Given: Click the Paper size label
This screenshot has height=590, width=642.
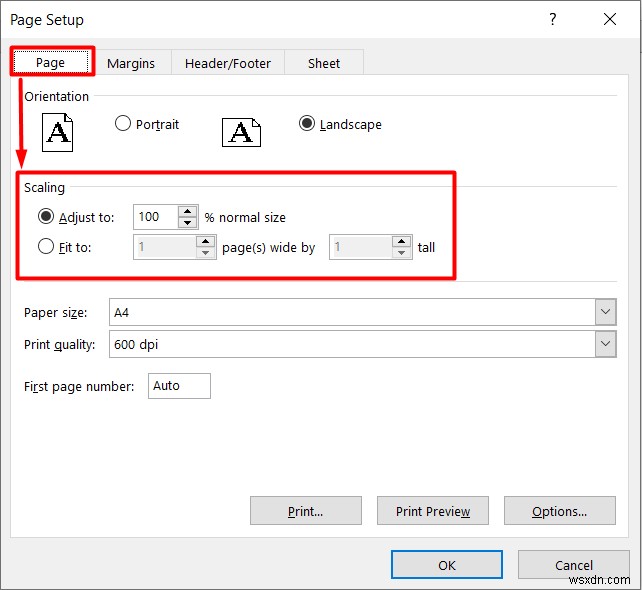Looking at the screenshot, I should coord(55,313).
